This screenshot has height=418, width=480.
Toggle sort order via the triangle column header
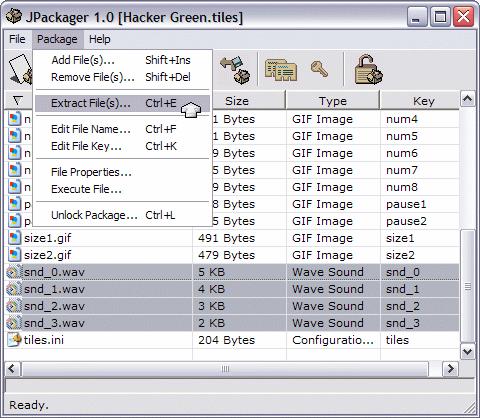tap(19, 100)
